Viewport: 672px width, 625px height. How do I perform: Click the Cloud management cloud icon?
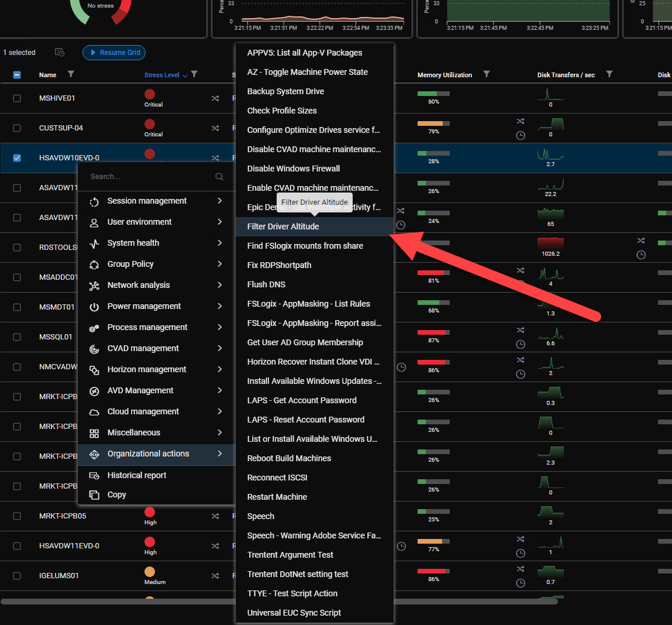tap(94, 412)
